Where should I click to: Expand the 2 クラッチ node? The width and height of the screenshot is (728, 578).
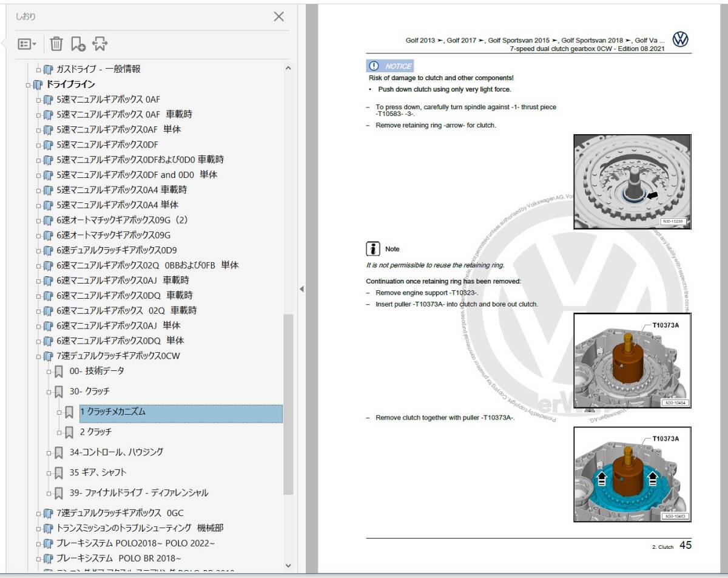pos(59,433)
